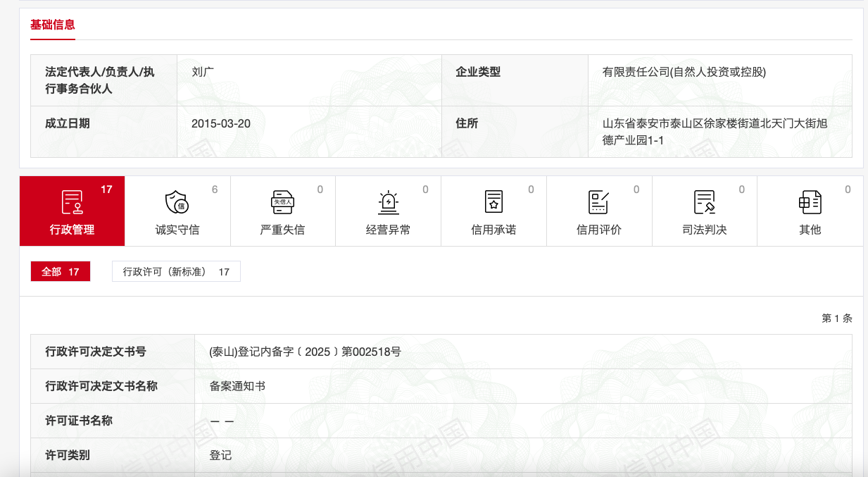Image resolution: width=868 pixels, height=477 pixels.
Task: Click the 行政许可决定文书号 label
Action: 96,352
